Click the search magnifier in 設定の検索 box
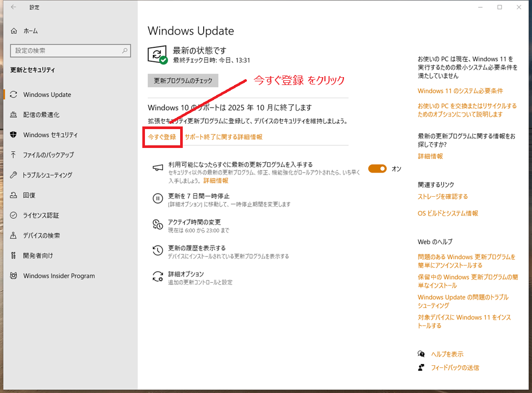 pyautogui.click(x=125, y=51)
